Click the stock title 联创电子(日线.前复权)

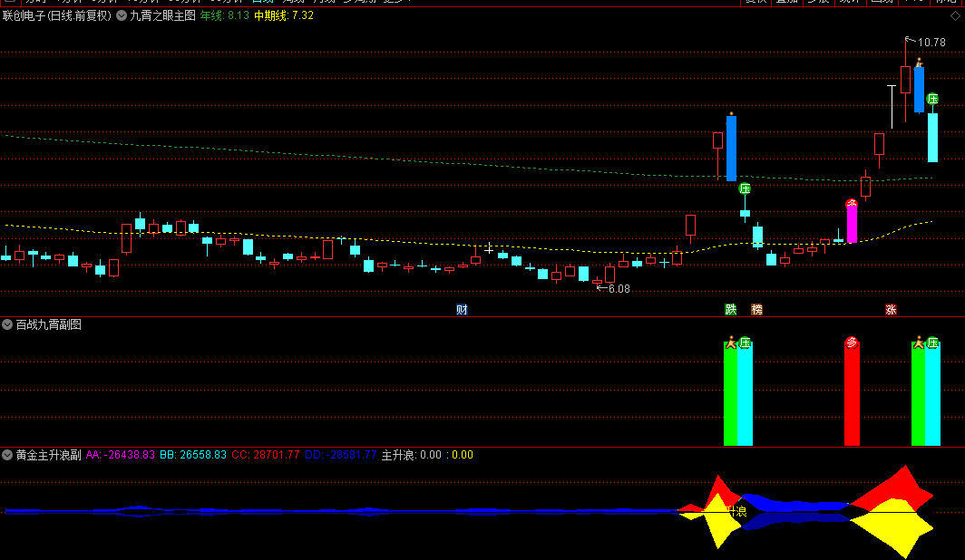pos(57,16)
